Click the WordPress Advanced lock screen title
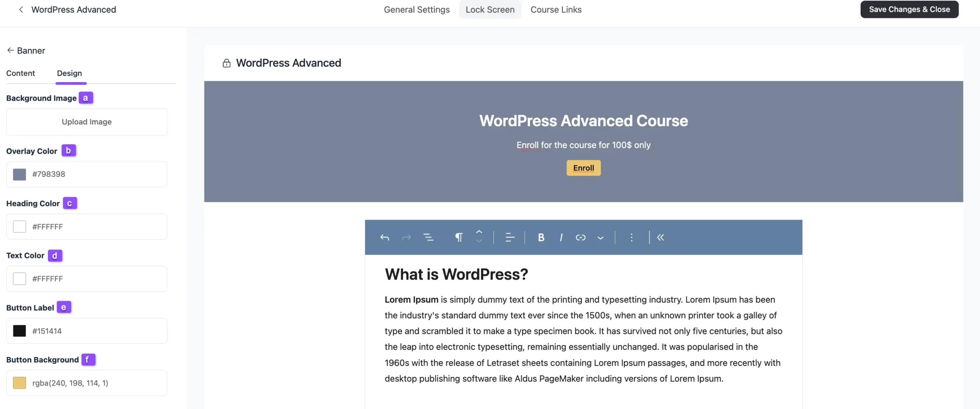 click(288, 63)
